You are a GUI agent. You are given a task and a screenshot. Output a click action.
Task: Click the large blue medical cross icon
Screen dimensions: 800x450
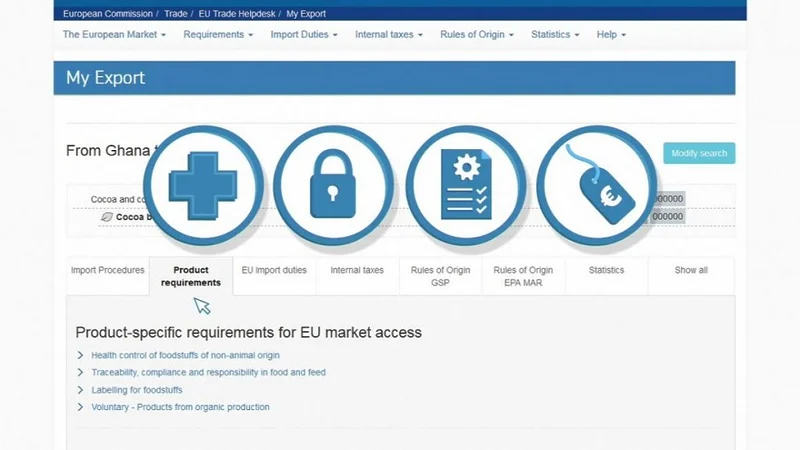click(203, 186)
